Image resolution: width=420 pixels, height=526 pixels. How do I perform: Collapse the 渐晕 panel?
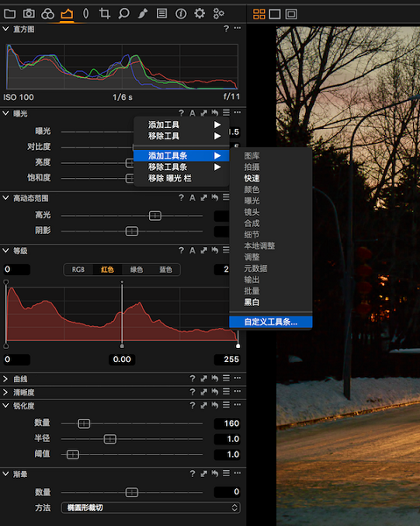pyautogui.click(x=6, y=473)
